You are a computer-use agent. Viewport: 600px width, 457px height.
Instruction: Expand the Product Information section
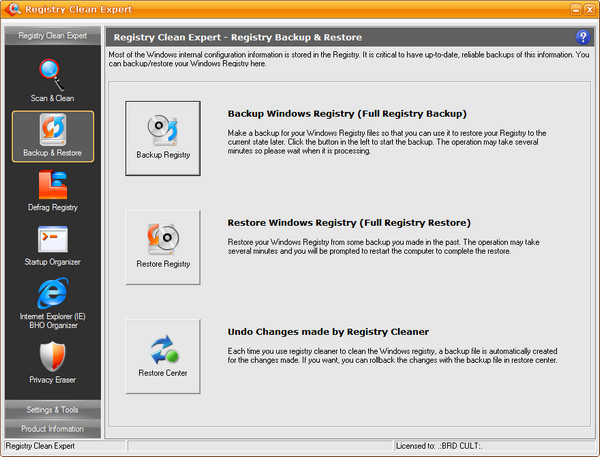coord(52,429)
